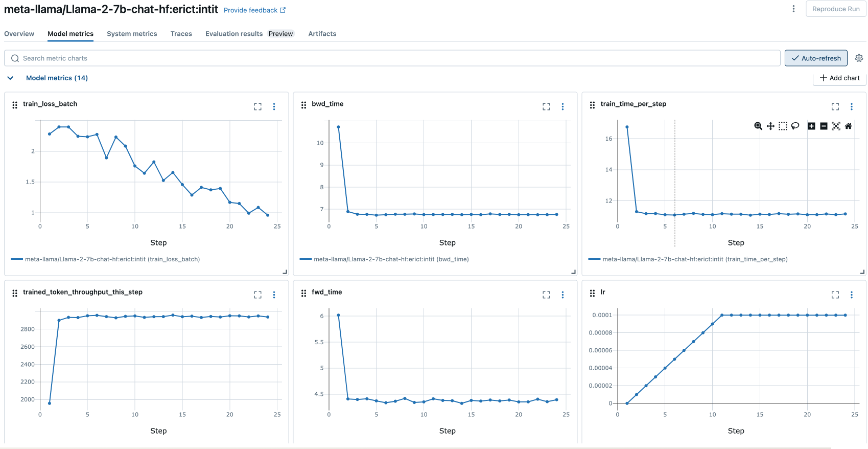868x449 pixels.
Task: Click the trained_token_throughput_this_step chart title
Action: coord(83,292)
